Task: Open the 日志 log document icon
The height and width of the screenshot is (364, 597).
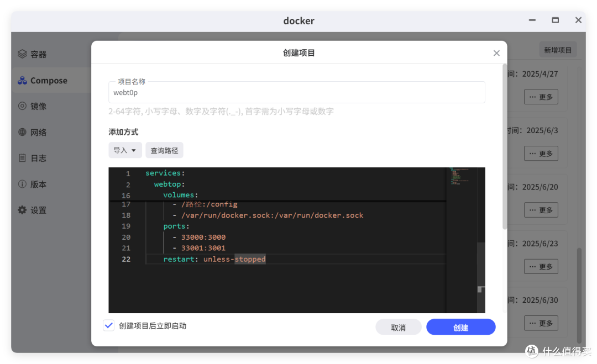Action: [22, 158]
